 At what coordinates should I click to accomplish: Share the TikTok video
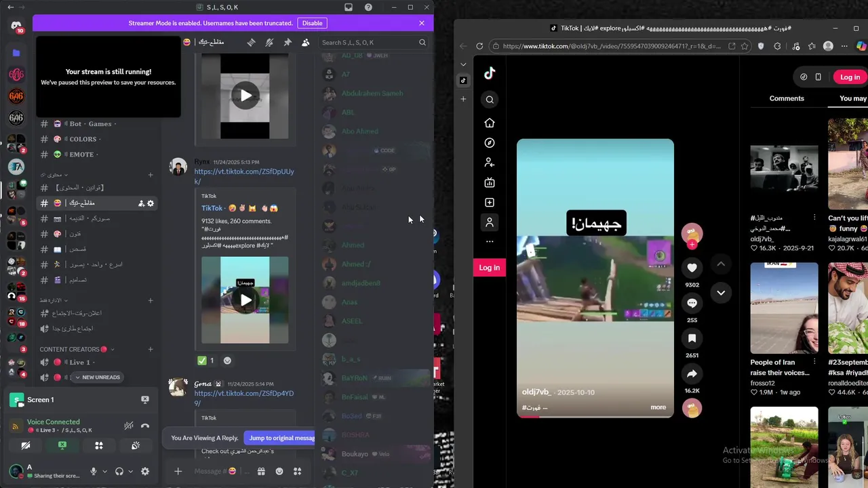pyautogui.click(x=692, y=373)
